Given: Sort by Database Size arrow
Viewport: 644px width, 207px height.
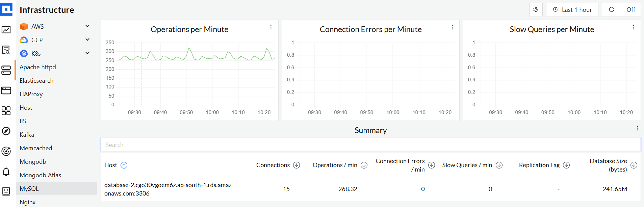Looking at the screenshot, I should (x=634, y=165).
